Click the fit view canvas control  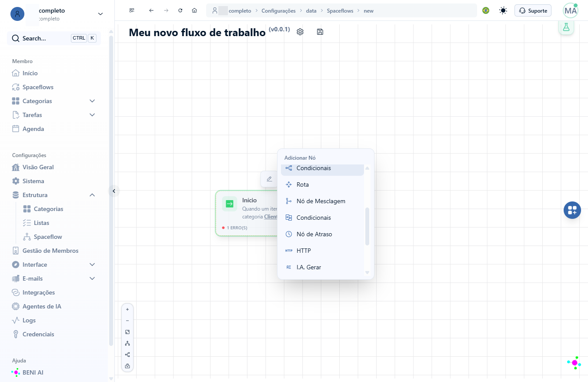tap(127, 332)
